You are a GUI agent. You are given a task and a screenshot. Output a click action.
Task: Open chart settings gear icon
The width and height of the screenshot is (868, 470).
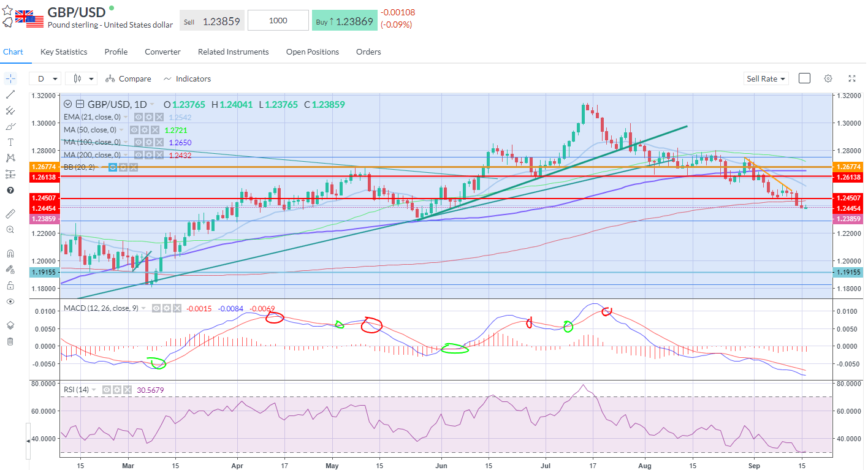828,78
